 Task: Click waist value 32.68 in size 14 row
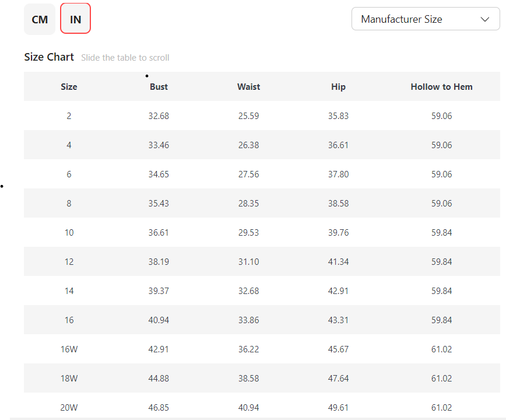tap(248, 291)
